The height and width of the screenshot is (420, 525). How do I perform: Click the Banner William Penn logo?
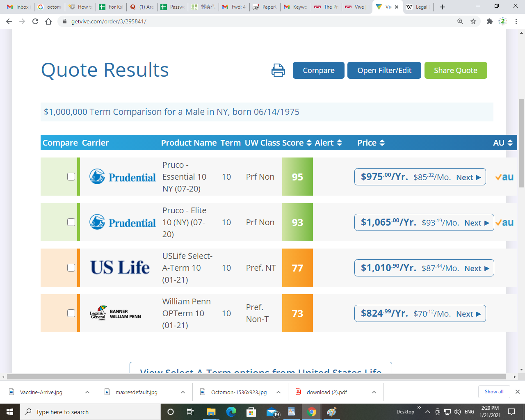click(115, 313)
